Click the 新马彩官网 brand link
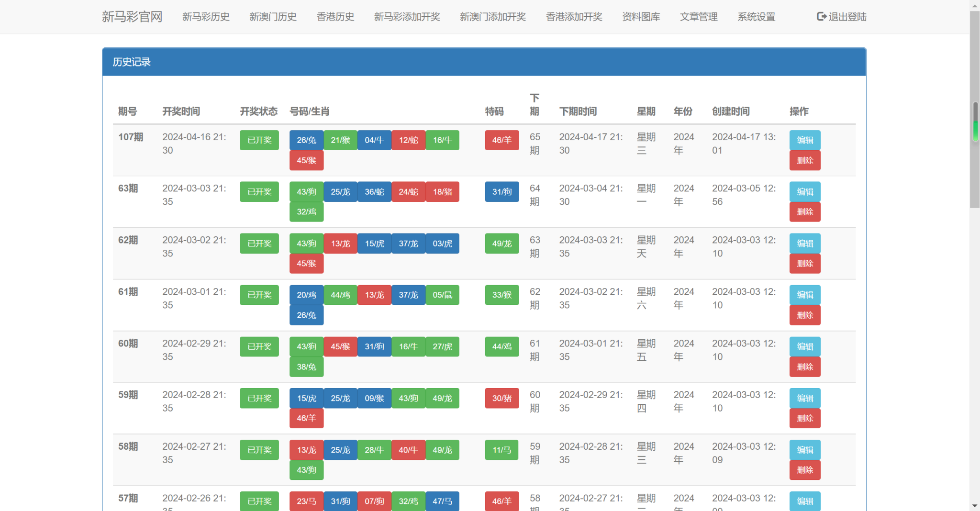Image resolution: width=980 pixels, height=511 pixels. 132,17
